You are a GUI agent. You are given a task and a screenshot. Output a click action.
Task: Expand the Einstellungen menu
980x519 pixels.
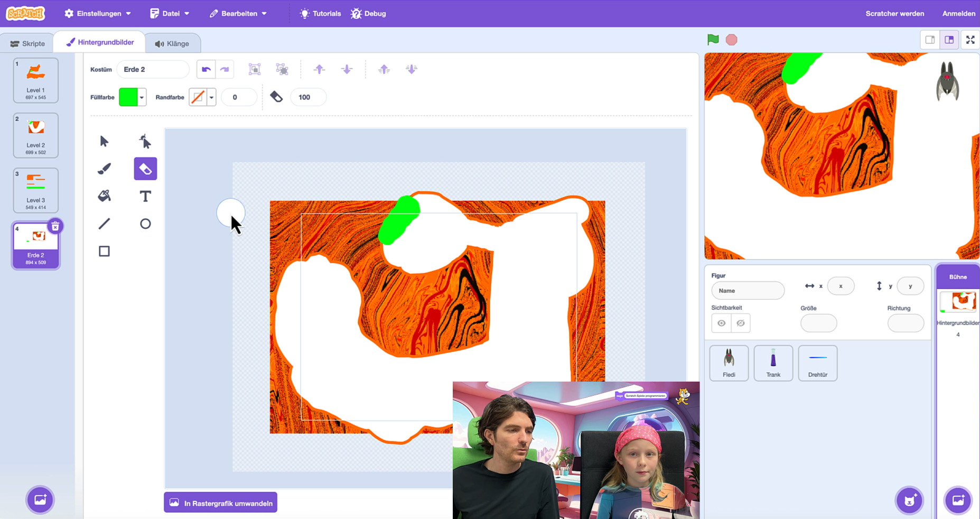[x=98, y=13]
